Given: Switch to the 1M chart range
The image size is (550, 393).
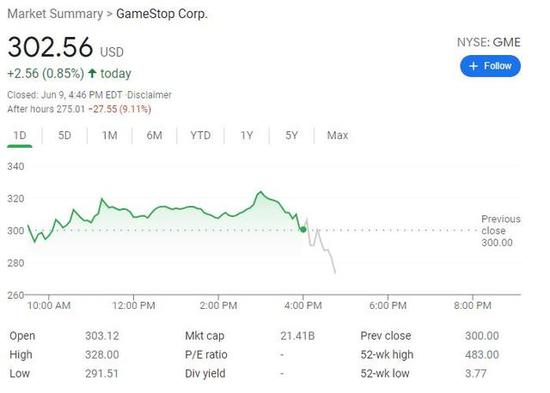Looking at the screenshot, I should click(x=109, y=135).
